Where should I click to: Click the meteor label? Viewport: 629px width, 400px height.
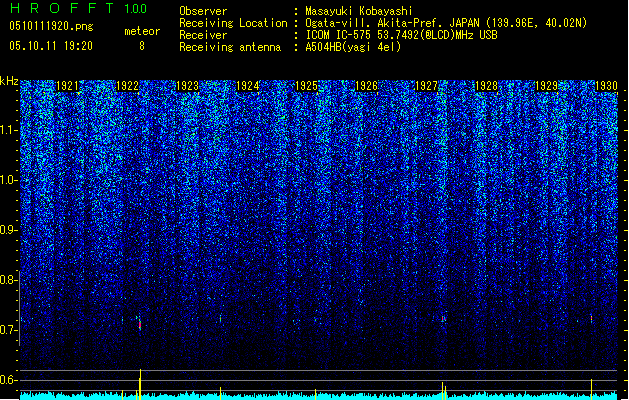click(x=142, y=31)
